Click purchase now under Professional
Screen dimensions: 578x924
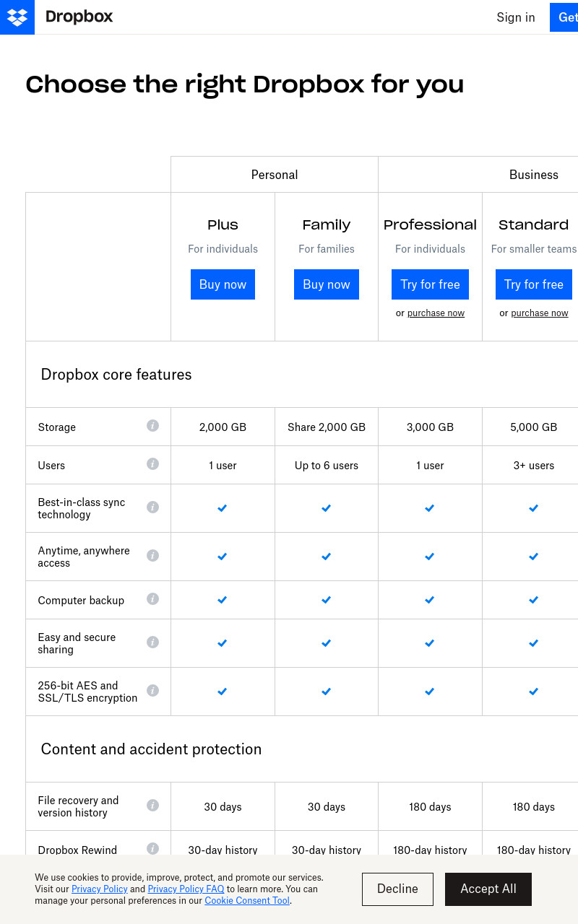pyautogui.click(x=436, y=313)
